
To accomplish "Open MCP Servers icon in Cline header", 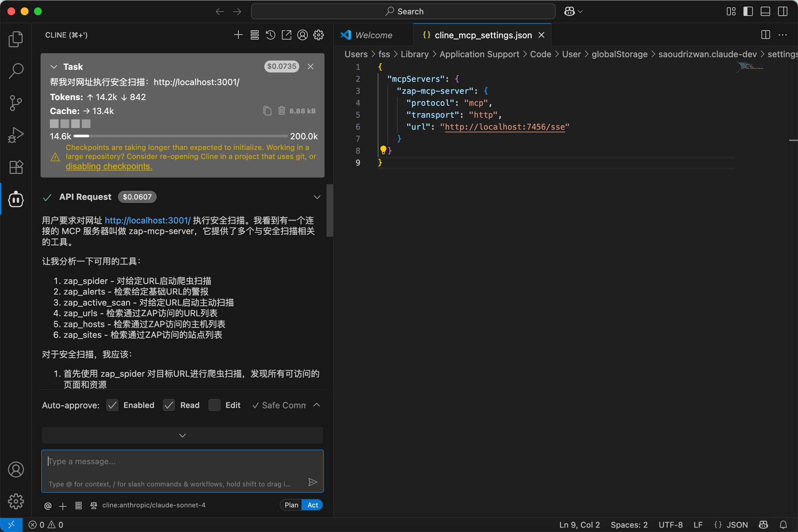I will pos(254,35).
